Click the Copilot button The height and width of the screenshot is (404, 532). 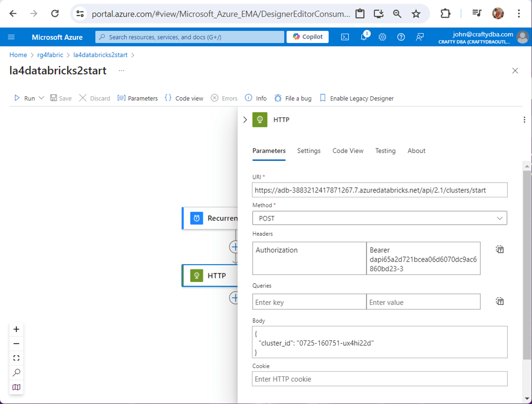[x=307, y=37]
